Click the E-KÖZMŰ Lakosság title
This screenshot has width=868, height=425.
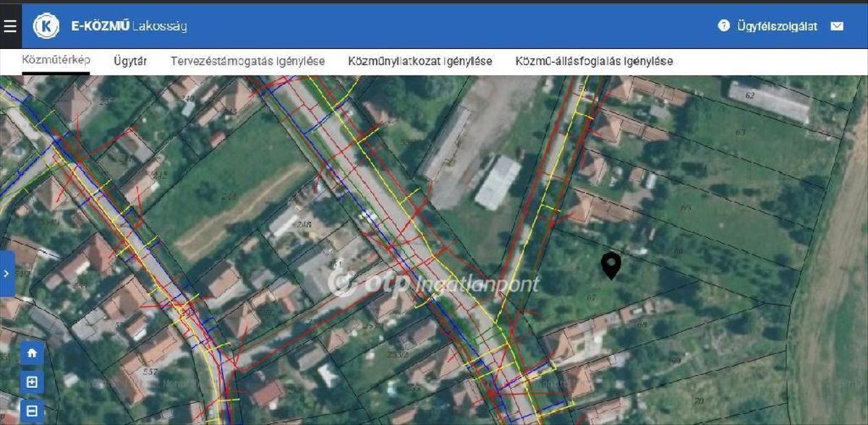(129, 26)
